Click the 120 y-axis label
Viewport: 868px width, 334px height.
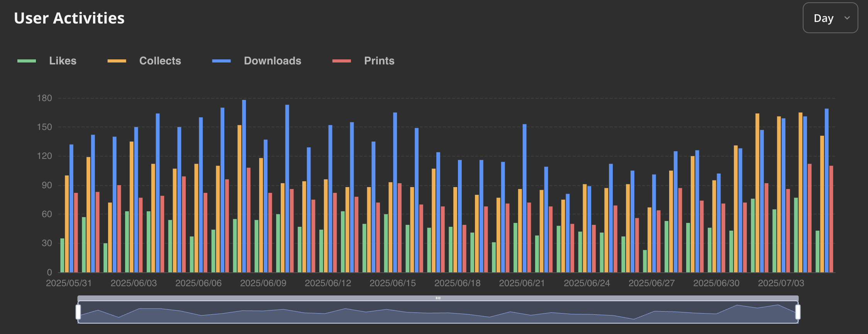click(x=44, y=156)
